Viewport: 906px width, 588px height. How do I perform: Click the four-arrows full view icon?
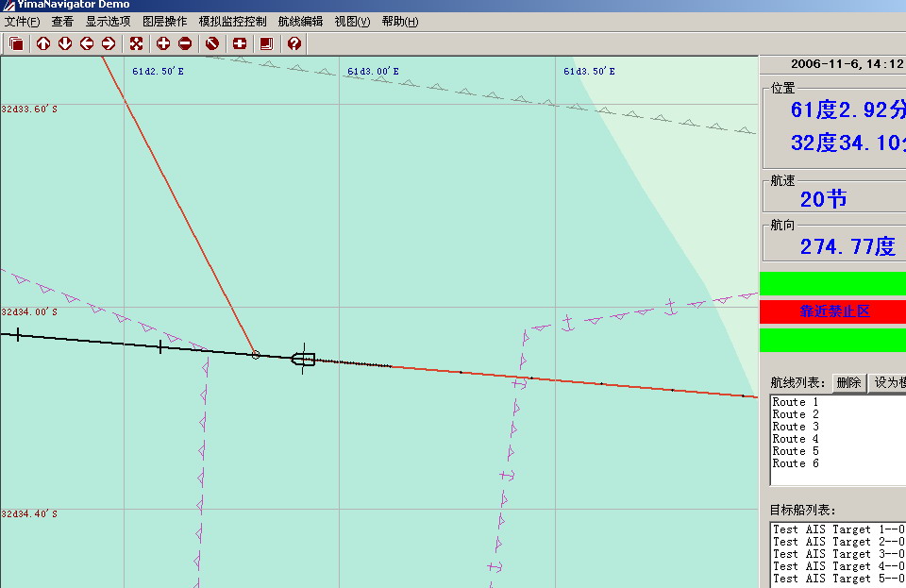pos(136,43)
